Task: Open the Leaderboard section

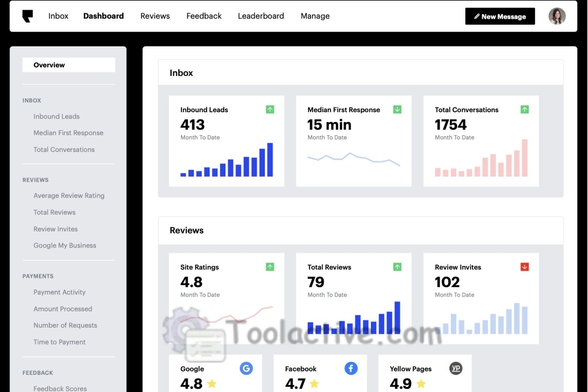Action: [261, 16]
